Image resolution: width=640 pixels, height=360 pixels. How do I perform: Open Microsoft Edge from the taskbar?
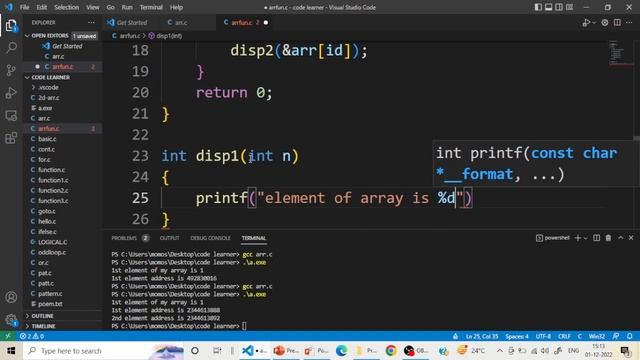click(341, 351)
